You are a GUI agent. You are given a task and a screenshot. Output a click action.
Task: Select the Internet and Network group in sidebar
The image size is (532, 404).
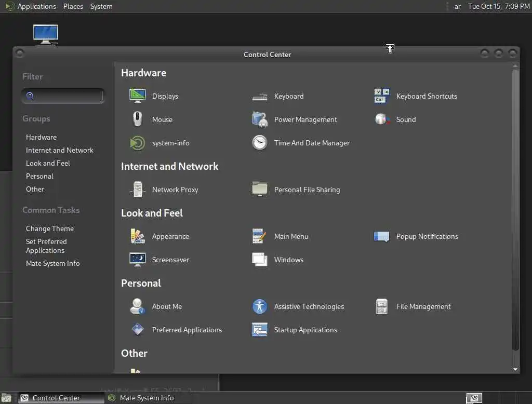pos(60,150)
